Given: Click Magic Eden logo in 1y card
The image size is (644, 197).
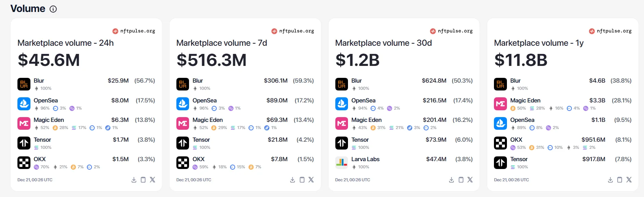Looking at the screenshot, I should click(500, 104).
